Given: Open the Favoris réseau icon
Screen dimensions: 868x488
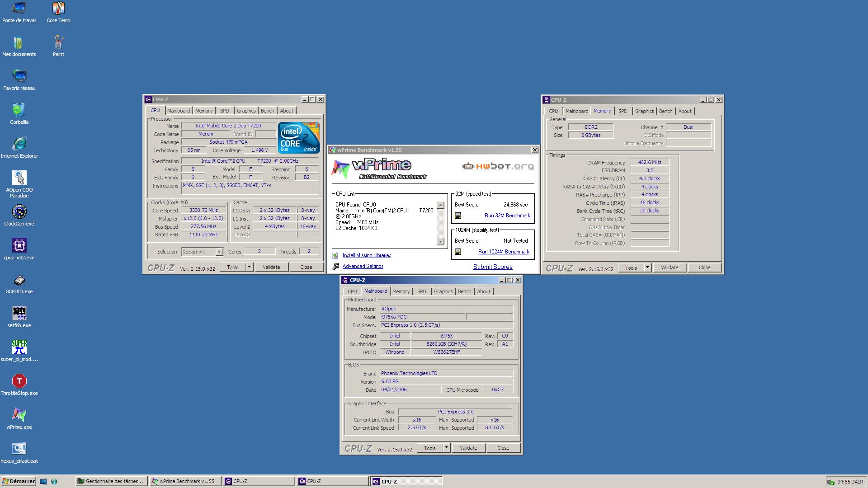Looking at the screenshot, I should [x=19, y=80].
